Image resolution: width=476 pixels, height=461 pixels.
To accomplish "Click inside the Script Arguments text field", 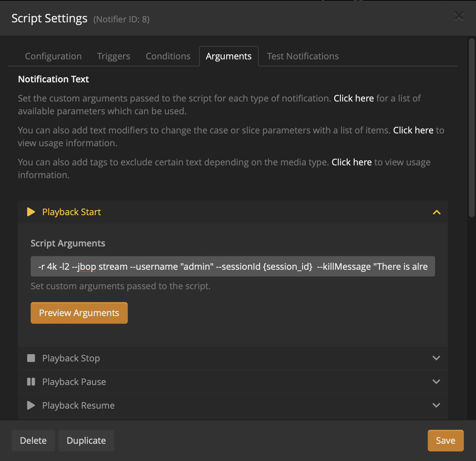I will 233,267.
